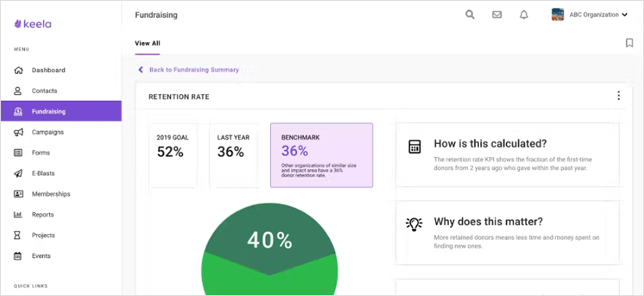Follow Back to Fundraising Summary link
Screen dimensions: 644x296
(194, 70)
